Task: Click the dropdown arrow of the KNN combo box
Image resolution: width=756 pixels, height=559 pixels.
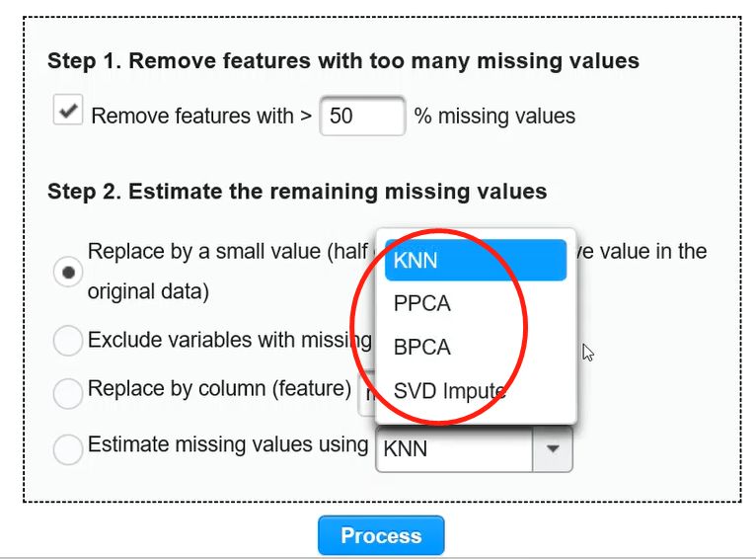Action: tap(553, 449)
